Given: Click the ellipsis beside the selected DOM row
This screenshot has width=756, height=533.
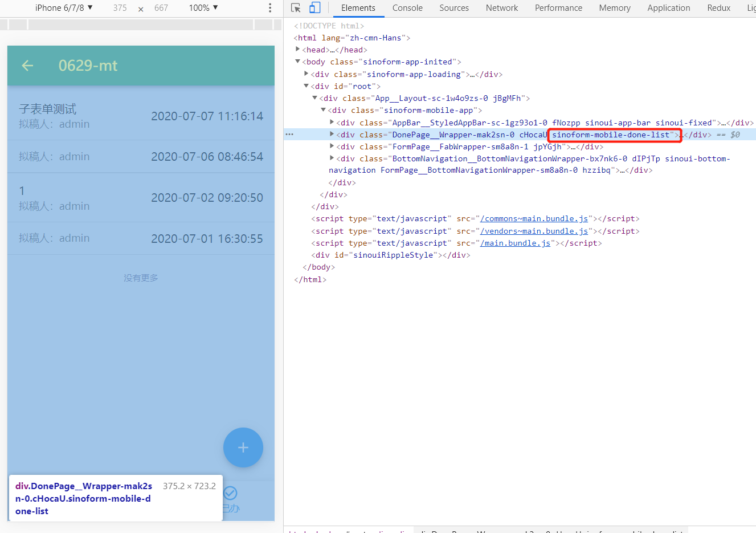Looking at the screenshot, I should click(x=289, y=135).
